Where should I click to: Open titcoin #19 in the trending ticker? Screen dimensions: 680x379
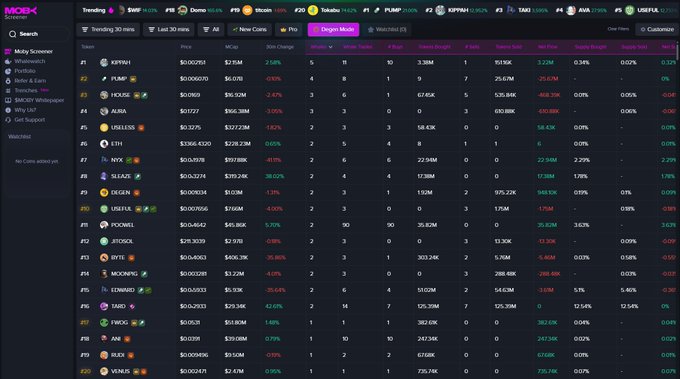(x=258, y=10)
